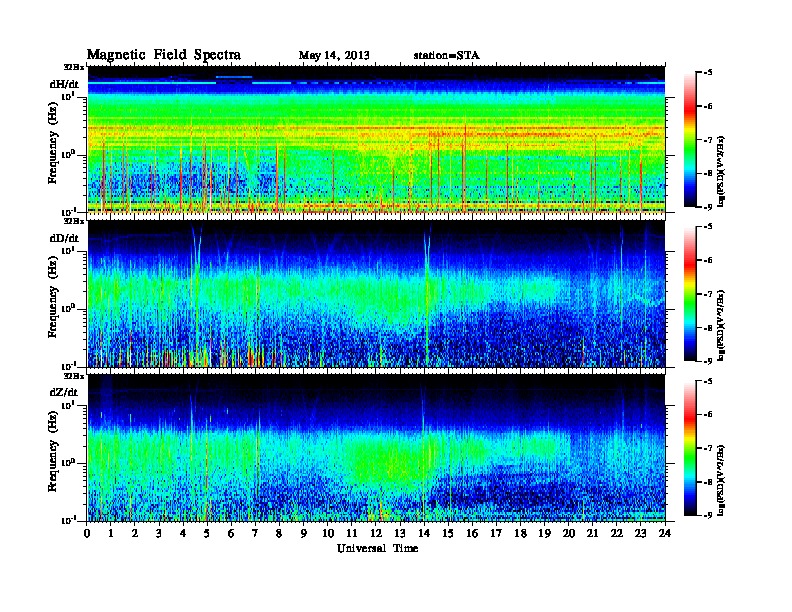Click the 'Magnetic Field Spectra' title
Viewport: 792px width, 612px height.
tap(164, 55)
